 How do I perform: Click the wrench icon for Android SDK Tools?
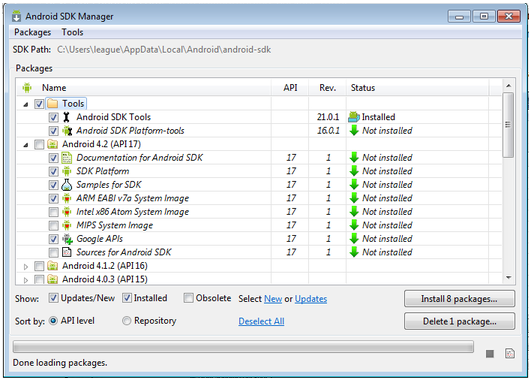point(66,117)
